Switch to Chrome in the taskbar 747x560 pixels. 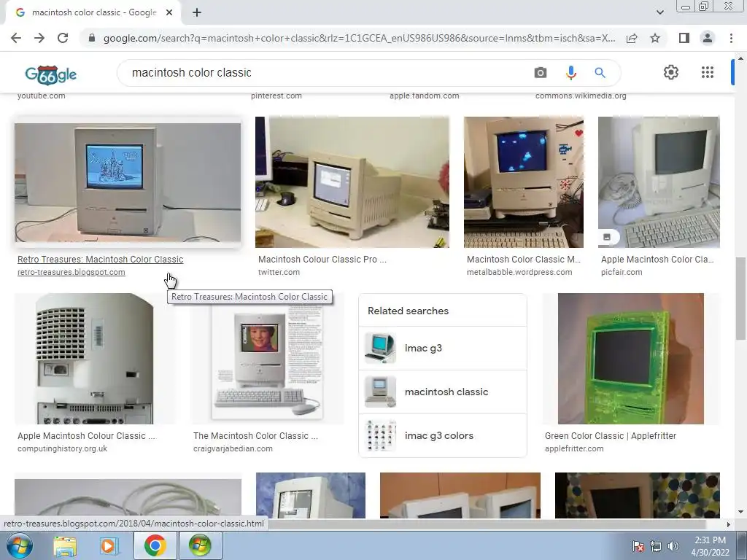pyautogui.click(x=155, y=545)
